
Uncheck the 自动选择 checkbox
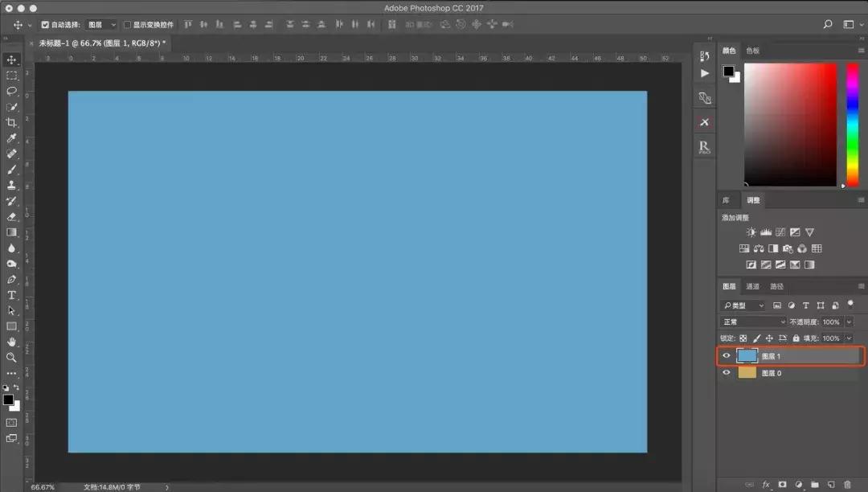(45, 25)
